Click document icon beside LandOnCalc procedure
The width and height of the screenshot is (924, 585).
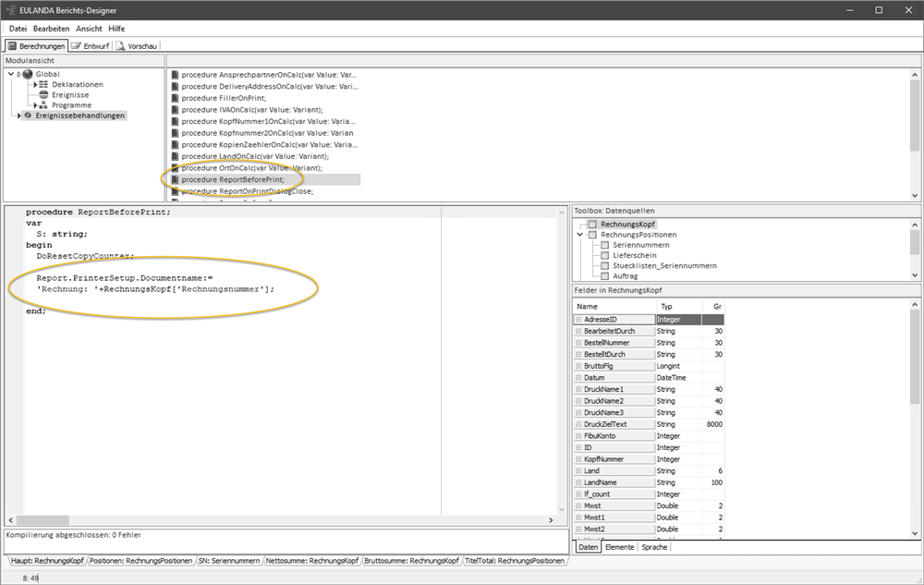coord(175,157)
